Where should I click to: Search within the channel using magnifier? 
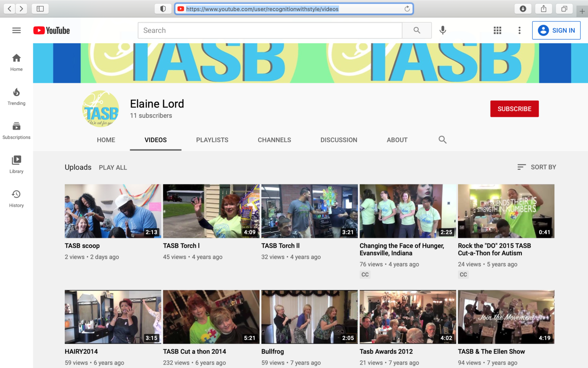click(x=442, y=140)
